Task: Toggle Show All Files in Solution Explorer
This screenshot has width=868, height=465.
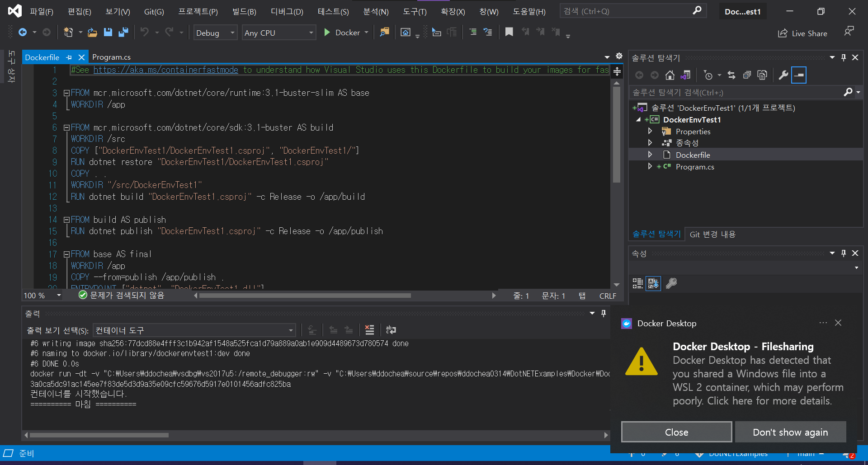Action: (x=762, y=75)
